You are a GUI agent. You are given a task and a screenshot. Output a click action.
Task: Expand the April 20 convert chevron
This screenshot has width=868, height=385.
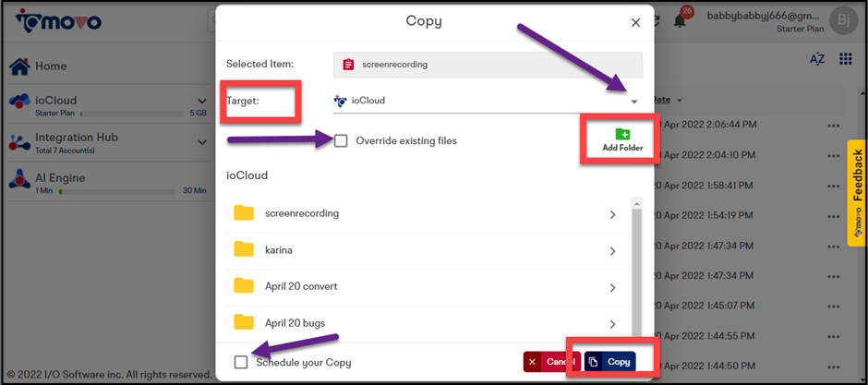(613, 288)
